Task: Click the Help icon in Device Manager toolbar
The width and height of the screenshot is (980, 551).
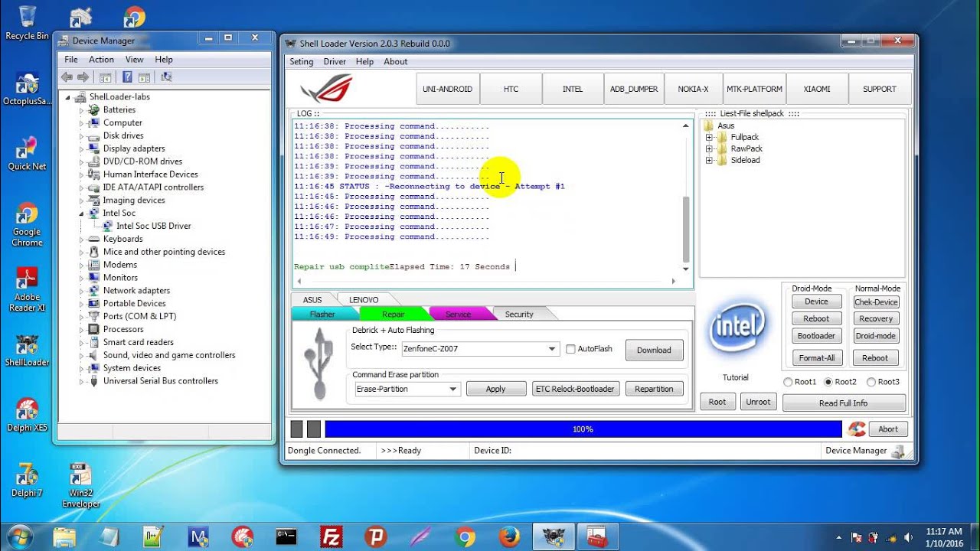Action: [127, 77]
